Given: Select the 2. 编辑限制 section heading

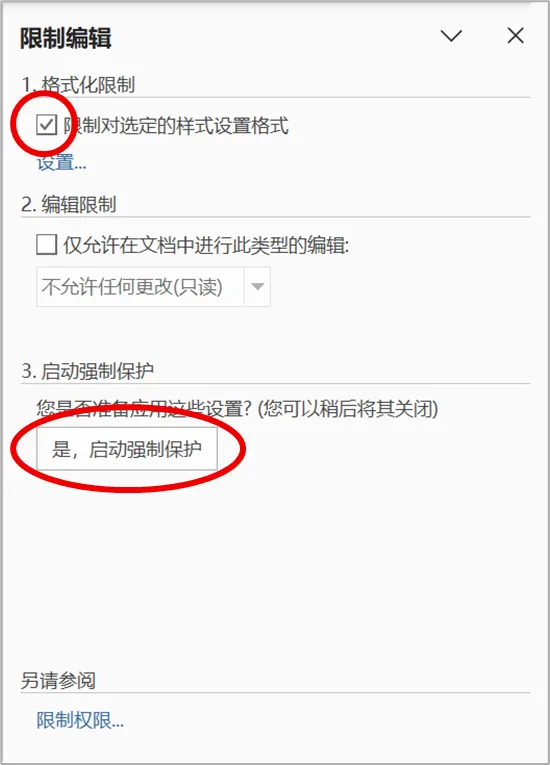Looking at the screenshot, I should [68, 204].
